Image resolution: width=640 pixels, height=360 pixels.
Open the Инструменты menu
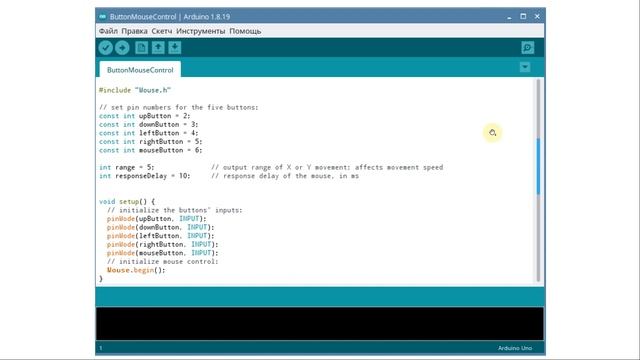pyautogui.click(x=200, y=31)
